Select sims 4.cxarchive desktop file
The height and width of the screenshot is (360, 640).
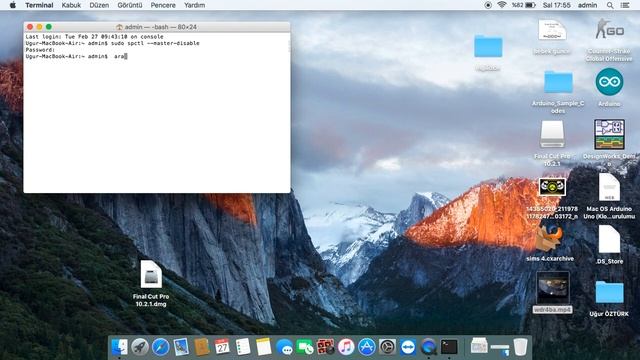click(x=550, y=239)
